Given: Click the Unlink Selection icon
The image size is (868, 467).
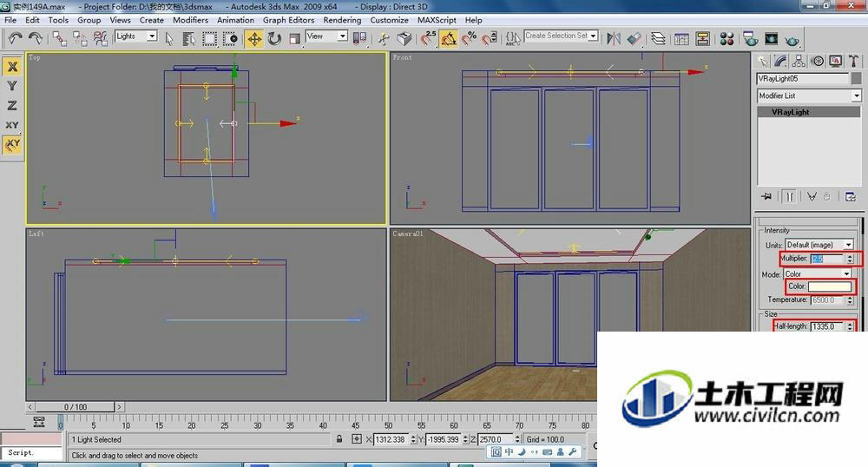Looking at the screenshot, I should point(80,38).
